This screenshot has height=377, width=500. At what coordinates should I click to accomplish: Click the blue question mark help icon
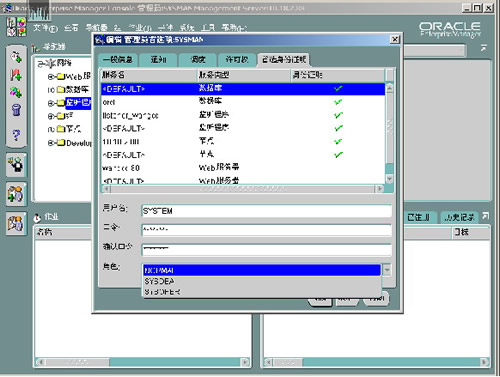tap(16, 135)
